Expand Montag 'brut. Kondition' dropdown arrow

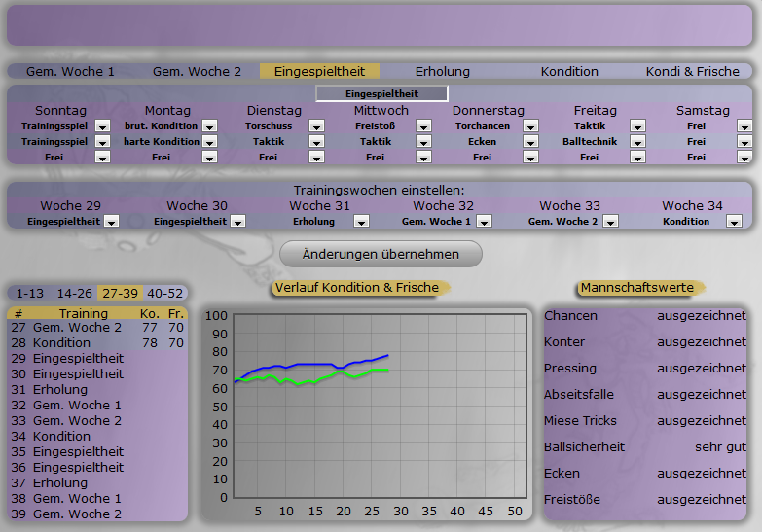(209, 126)
